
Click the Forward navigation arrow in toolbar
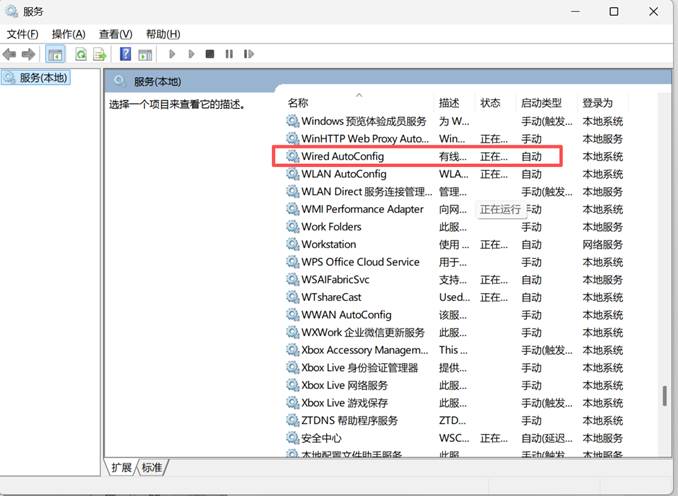click(28, 54)
